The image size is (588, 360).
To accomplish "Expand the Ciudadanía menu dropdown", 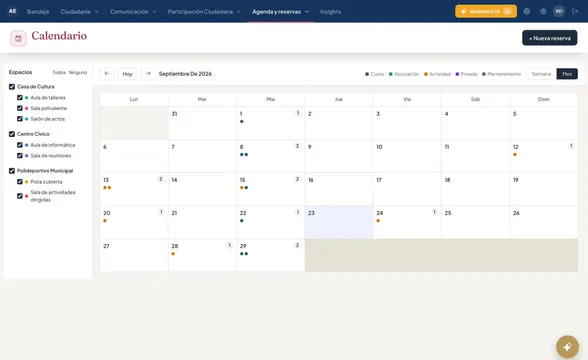I will click(79, 12).
